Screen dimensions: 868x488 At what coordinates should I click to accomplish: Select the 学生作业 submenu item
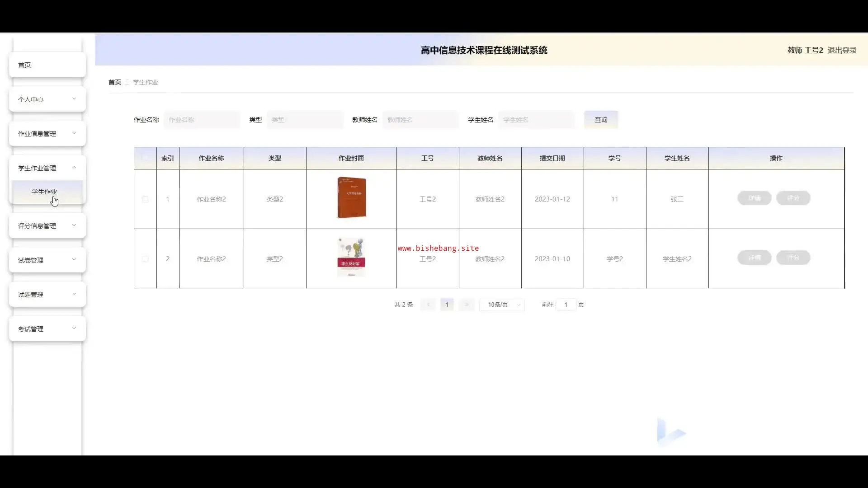click(45, 192)
